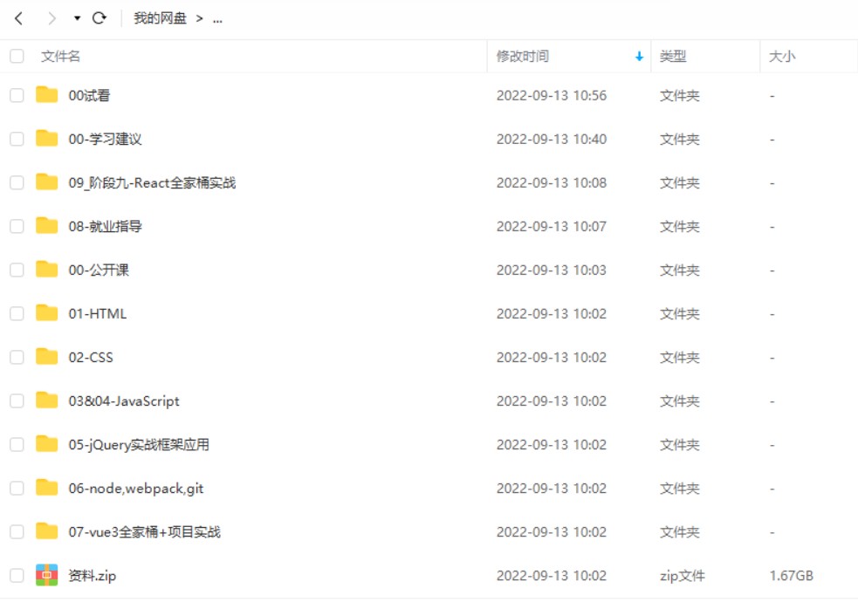This screenshot has width=858, height=616.
Task: Click the 1.67GB size value
Action: (792, 576)
